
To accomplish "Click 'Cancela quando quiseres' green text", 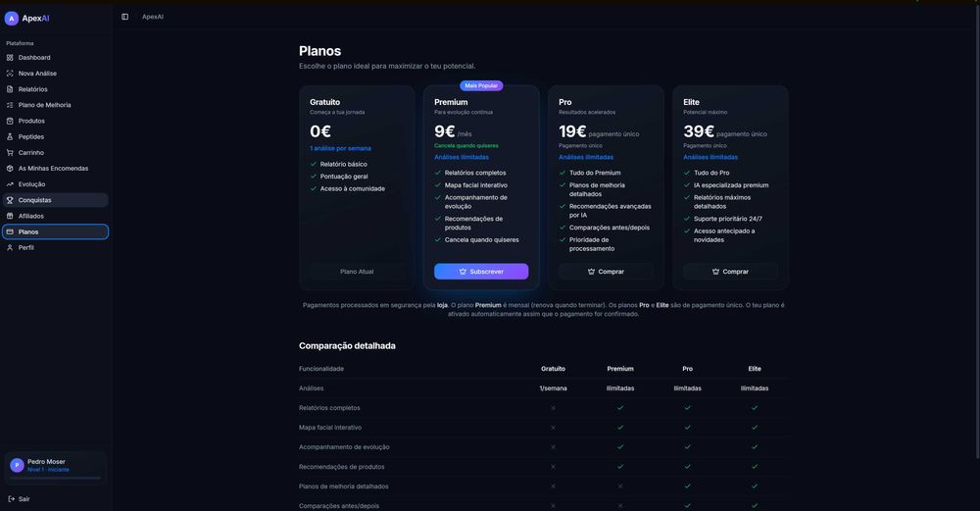I will (x=466, y=146).
